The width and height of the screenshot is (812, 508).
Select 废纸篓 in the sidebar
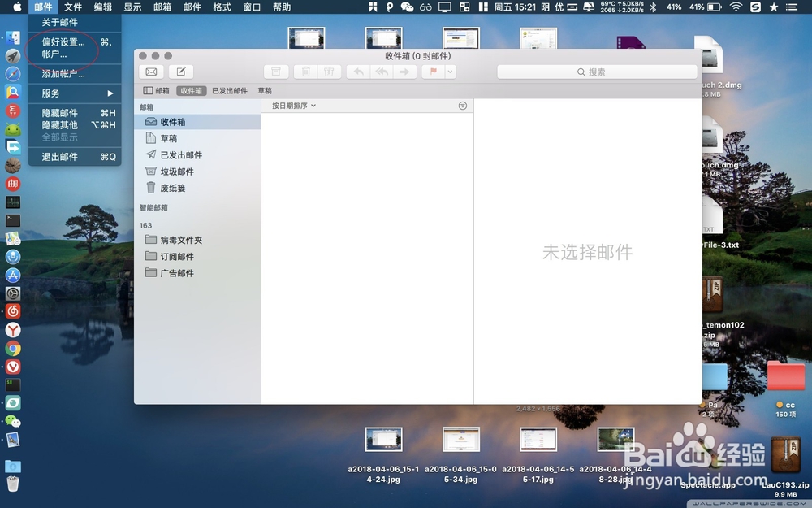click(x=197, y=189)
